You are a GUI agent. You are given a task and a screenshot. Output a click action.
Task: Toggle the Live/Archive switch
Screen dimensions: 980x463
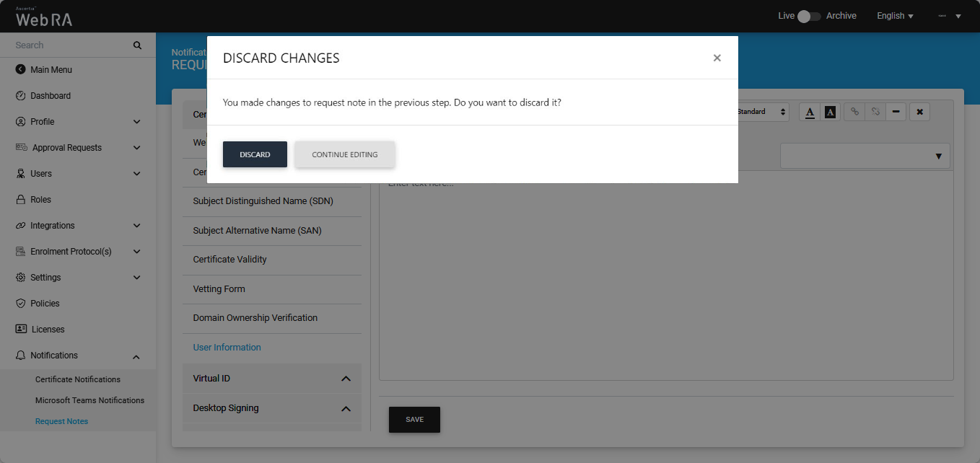click(x=809, y=16)
